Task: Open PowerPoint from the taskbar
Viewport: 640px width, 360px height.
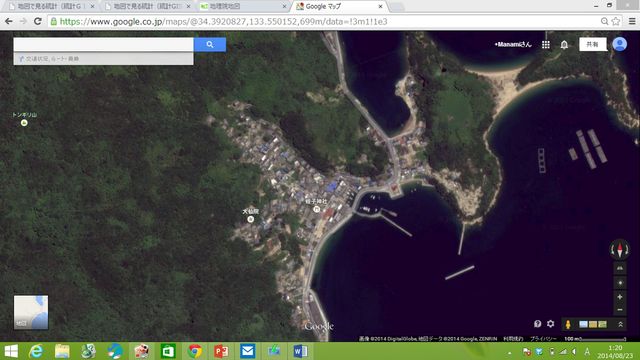Action: coord(221,351)
